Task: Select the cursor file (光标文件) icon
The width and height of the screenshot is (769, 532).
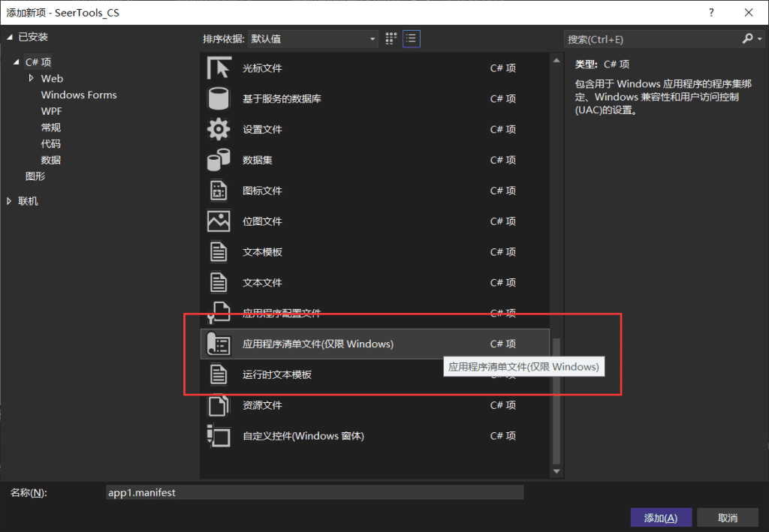Action: 218,68
